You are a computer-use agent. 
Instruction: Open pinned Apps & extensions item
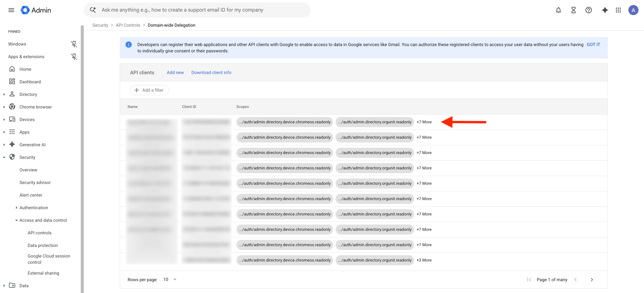(x=26, y=57)
